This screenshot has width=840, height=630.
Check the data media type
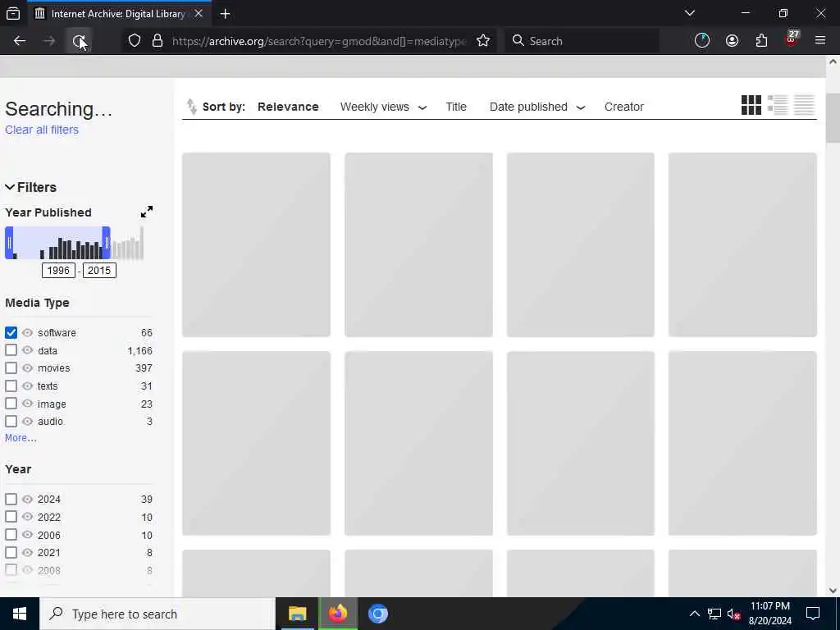click(x=11, y=350)
